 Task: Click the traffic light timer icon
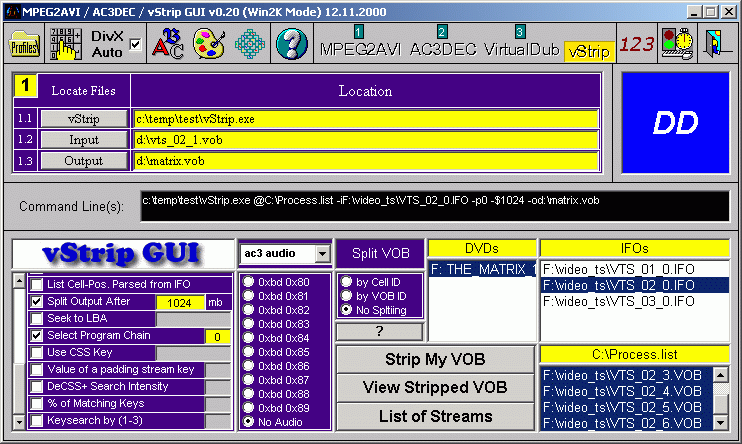click(x=678, y=44)
